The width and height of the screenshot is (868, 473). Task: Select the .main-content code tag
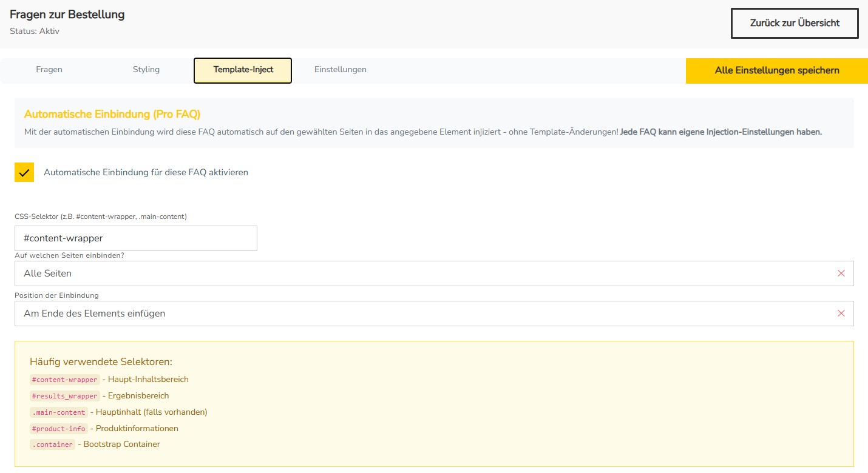click(x=59, y=412)
